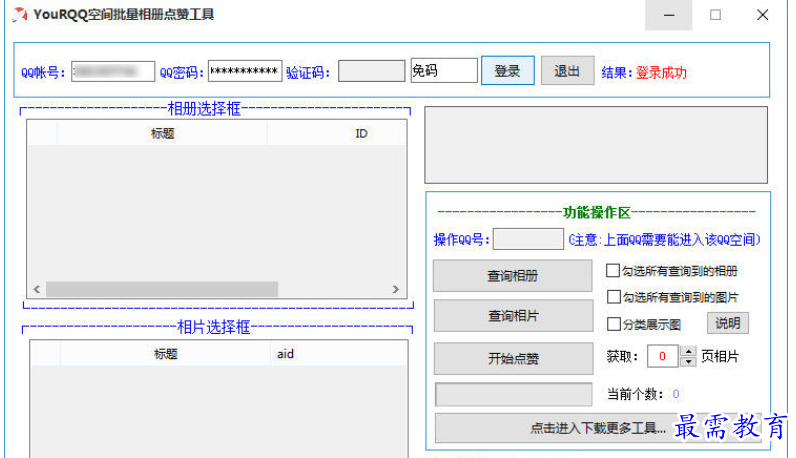Click the YouRQQ app icon in title bar
796x458 pixels.
19,15
